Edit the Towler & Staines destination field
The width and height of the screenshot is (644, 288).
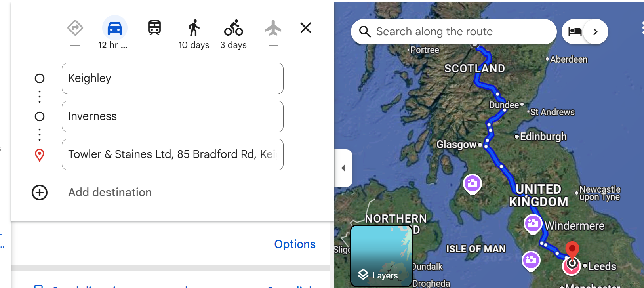pos(172,154)
